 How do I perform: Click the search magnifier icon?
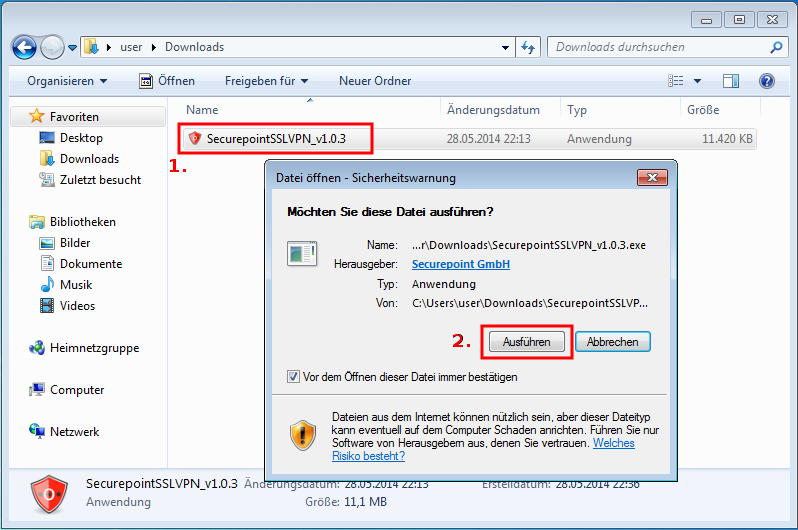(776, 47)
